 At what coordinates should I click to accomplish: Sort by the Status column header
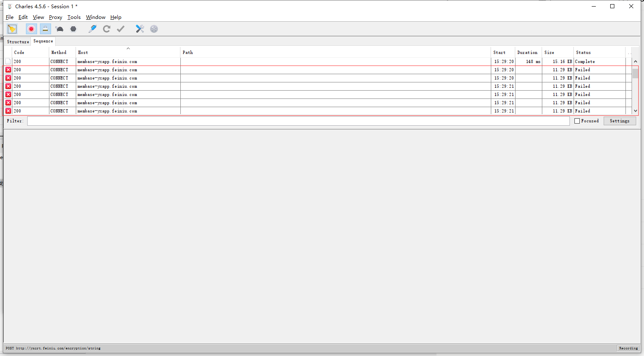pyautogui.click(x=600, y=52)
